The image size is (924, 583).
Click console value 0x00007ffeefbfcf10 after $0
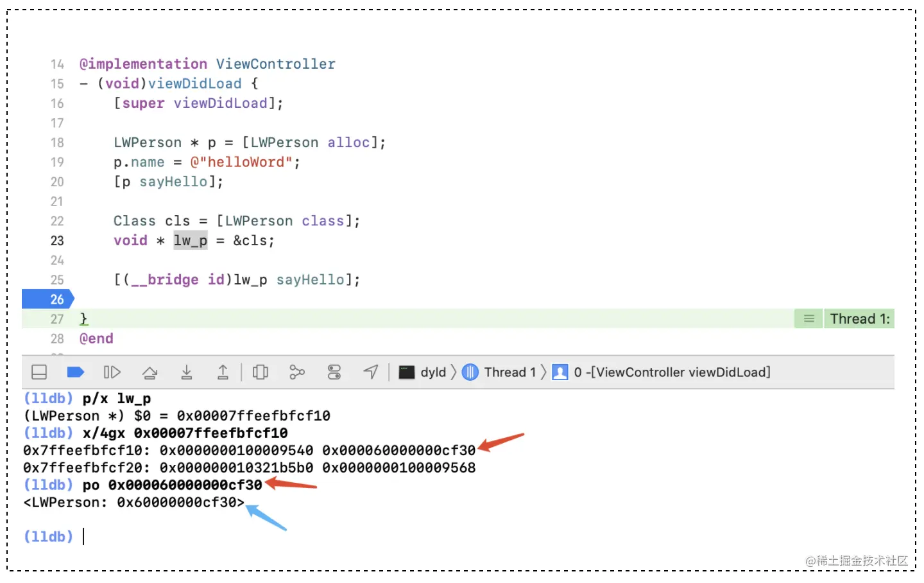click(x=253, y=416)
